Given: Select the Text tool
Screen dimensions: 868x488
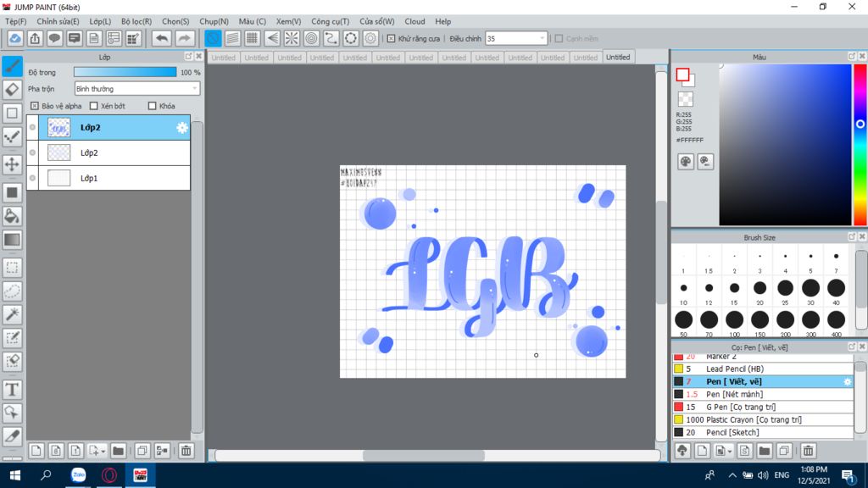Looking at the screenshot, I should [12, 390].
